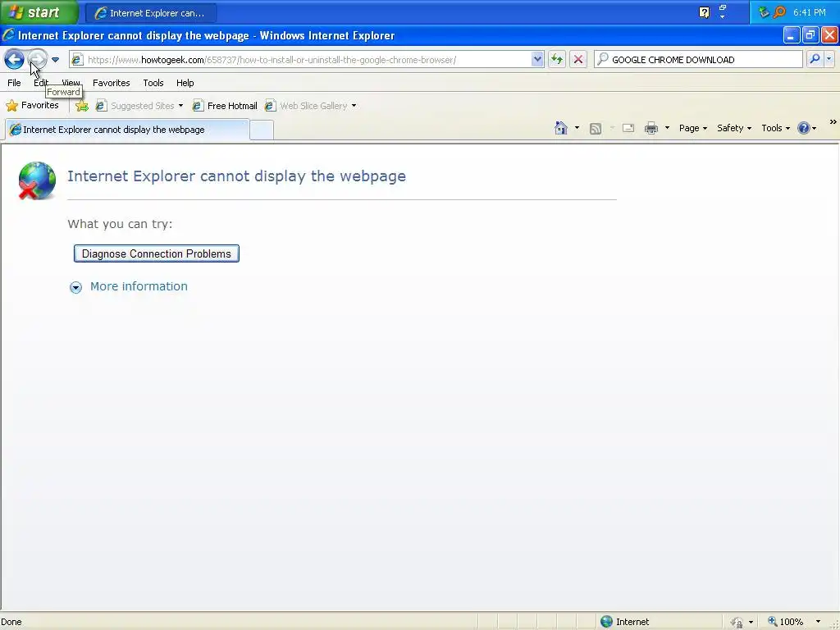
Task: Click the Add to Favorites Bar icon
Action: tap(82, 106)
